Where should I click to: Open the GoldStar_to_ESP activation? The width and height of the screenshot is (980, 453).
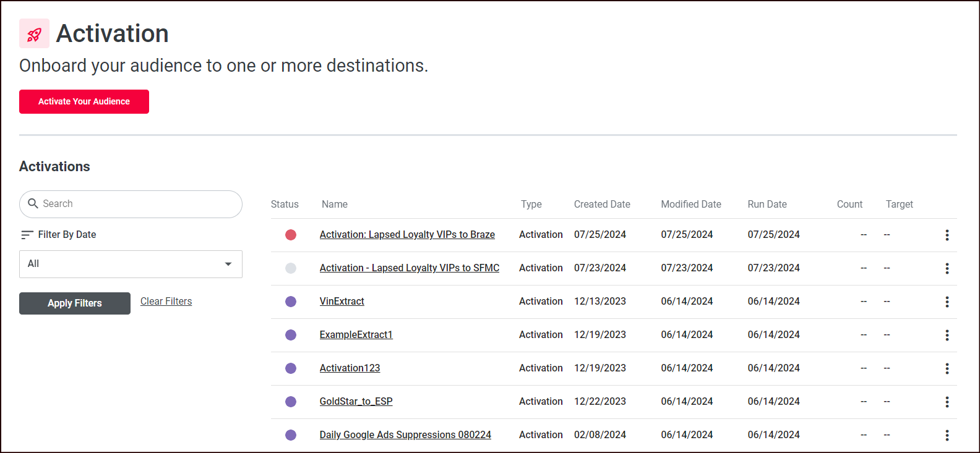(x=356, y=402)
